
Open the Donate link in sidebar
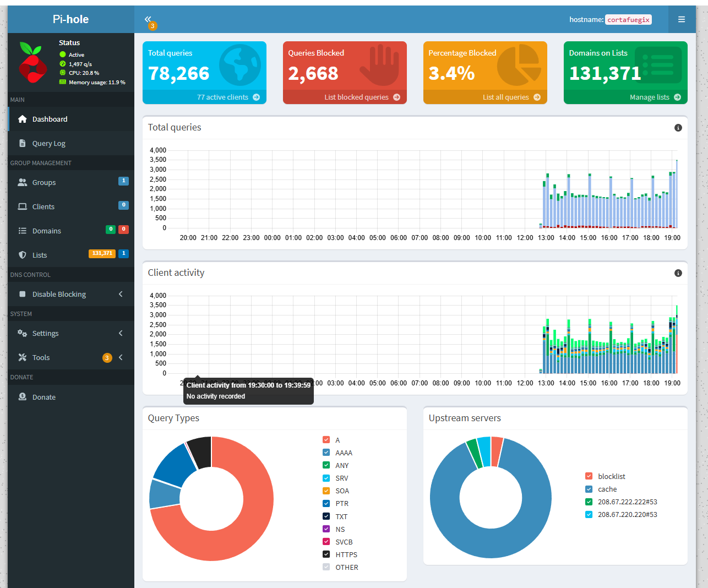click(x=71, y=396)
